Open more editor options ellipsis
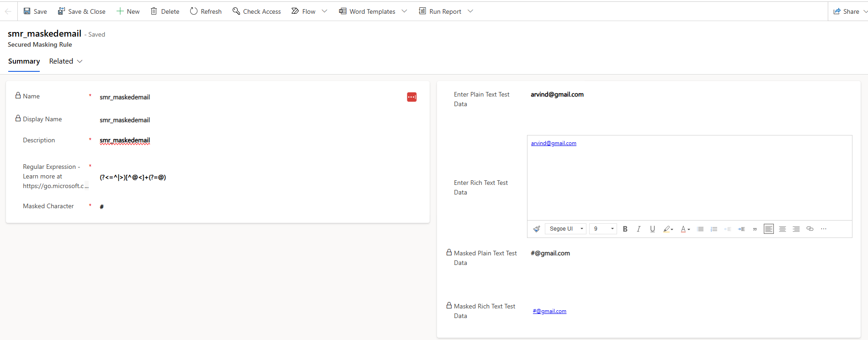The image size is (868, 340). [x=824, y=229]
